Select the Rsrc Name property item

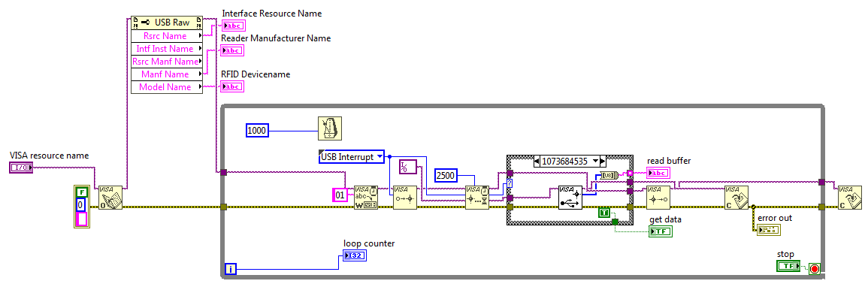(167, 35)
